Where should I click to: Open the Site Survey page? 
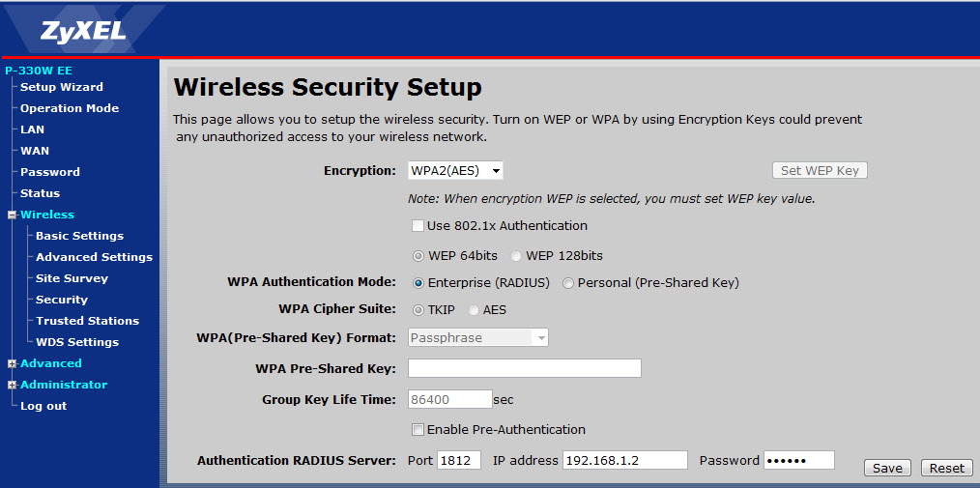pos(72,278)
